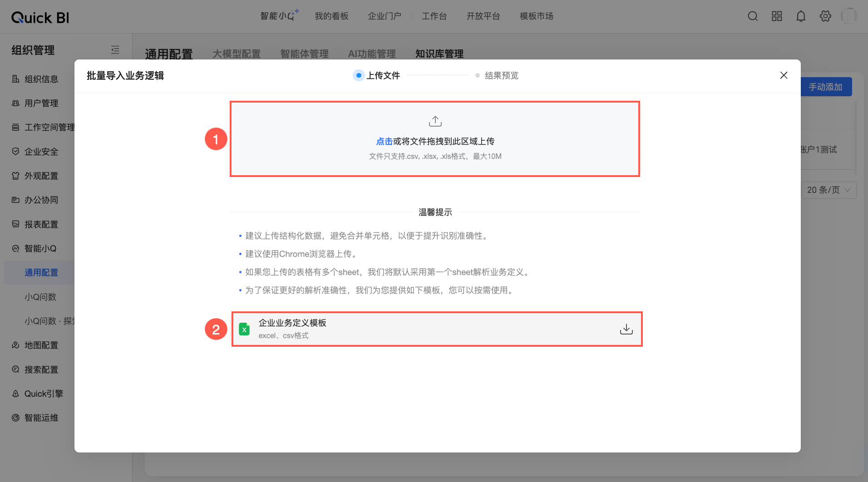This screenshot has height=482, width=868.
Task: Click the green Excel file icon
Action: pyautogui.click(x=244, y=329)
